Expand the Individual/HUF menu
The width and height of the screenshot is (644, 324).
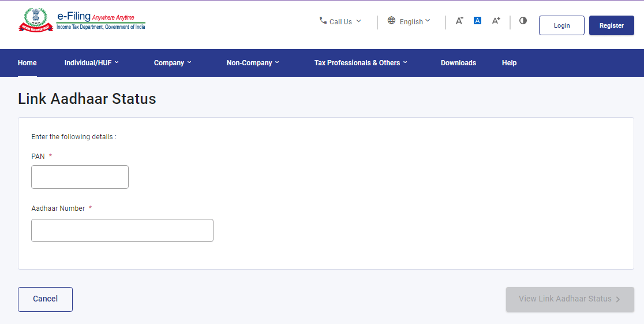pos(91,63)
